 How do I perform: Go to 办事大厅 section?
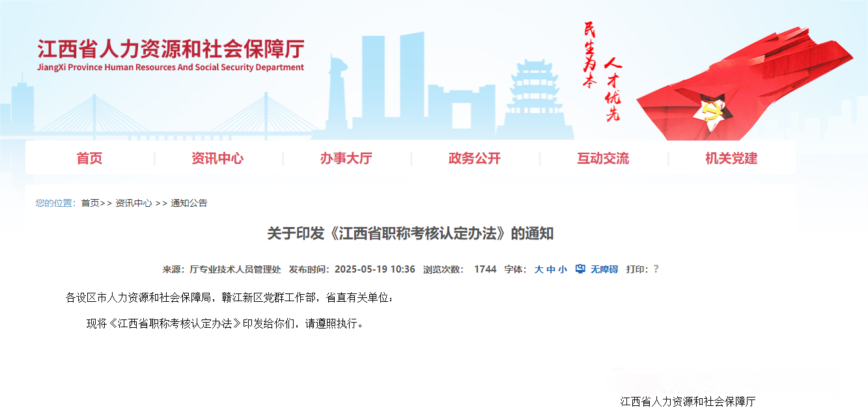[x=346, y=158]
